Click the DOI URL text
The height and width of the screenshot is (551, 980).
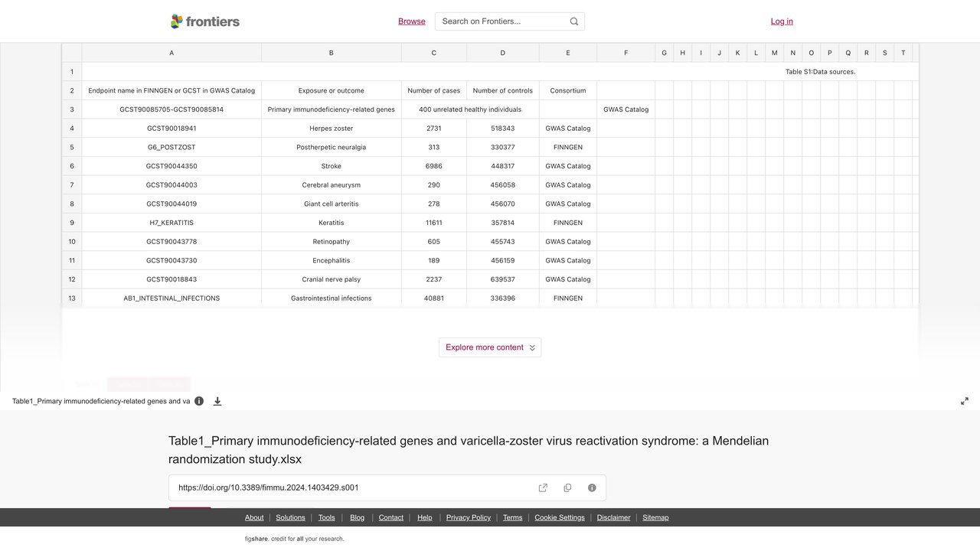pos(269,487)
